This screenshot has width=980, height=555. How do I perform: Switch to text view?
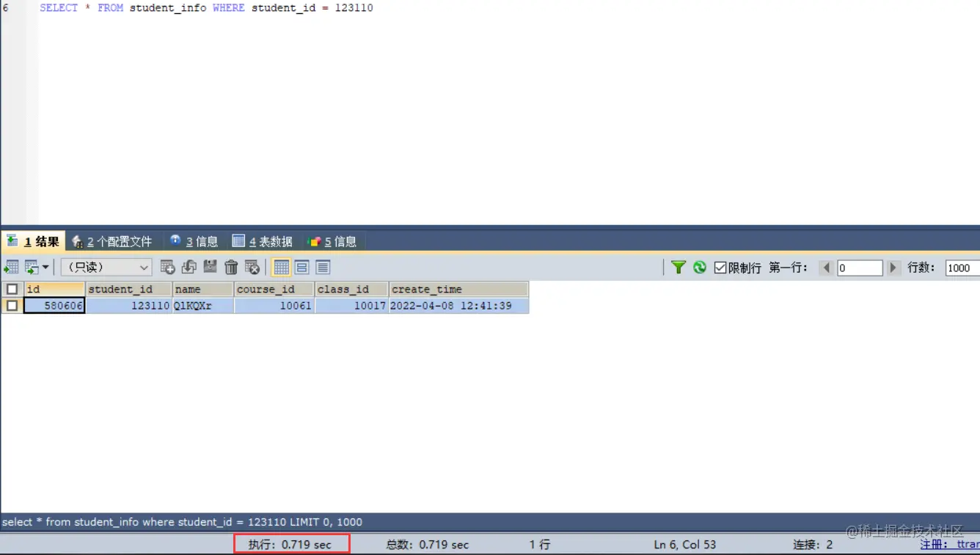[323, 267]
